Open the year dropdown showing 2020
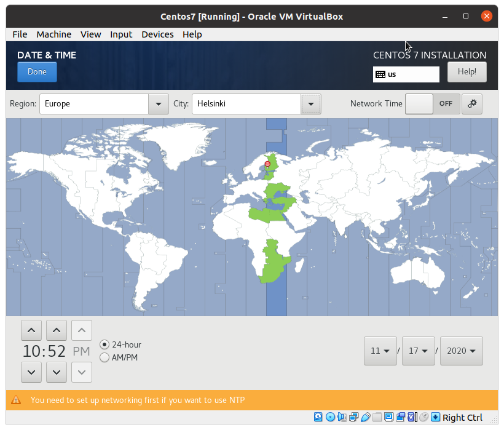This screenshot has height=430, width=504. click(x=461, y=351)
